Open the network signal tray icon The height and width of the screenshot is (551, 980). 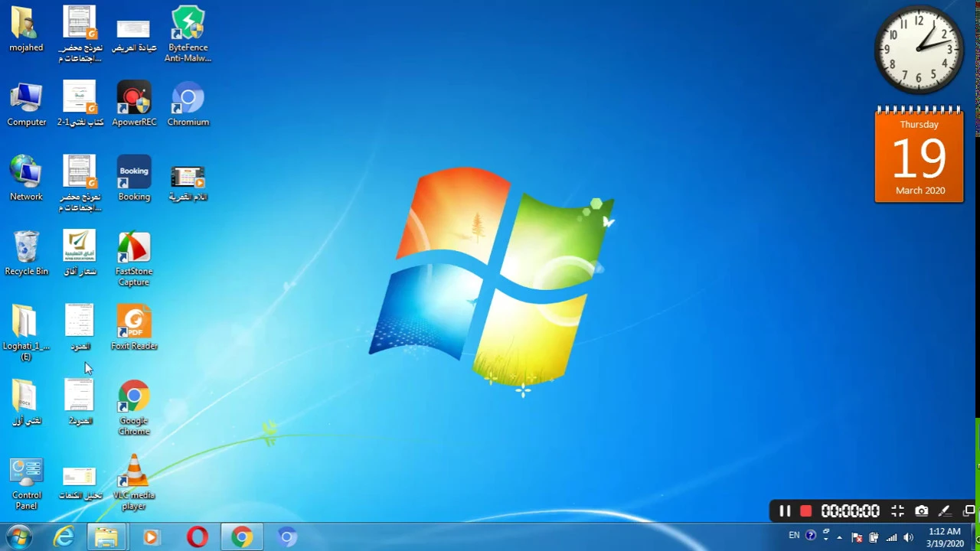tap(891, 537)
